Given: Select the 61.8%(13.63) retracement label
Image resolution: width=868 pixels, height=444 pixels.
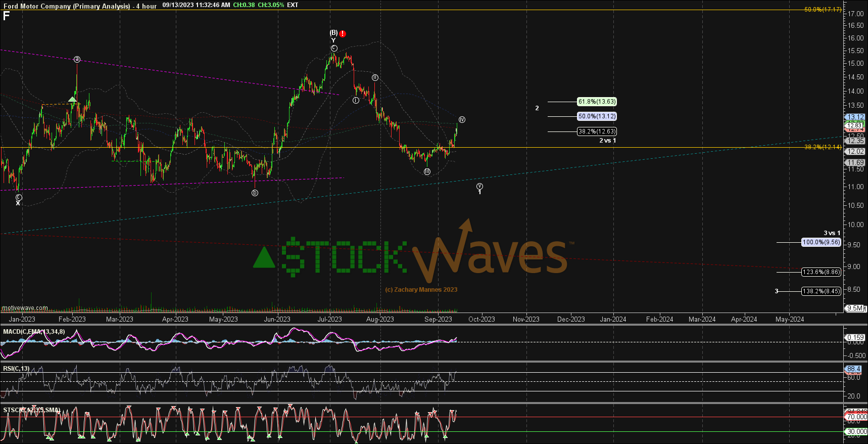Looking at the screenshot, I should click(x=597, y=102).
